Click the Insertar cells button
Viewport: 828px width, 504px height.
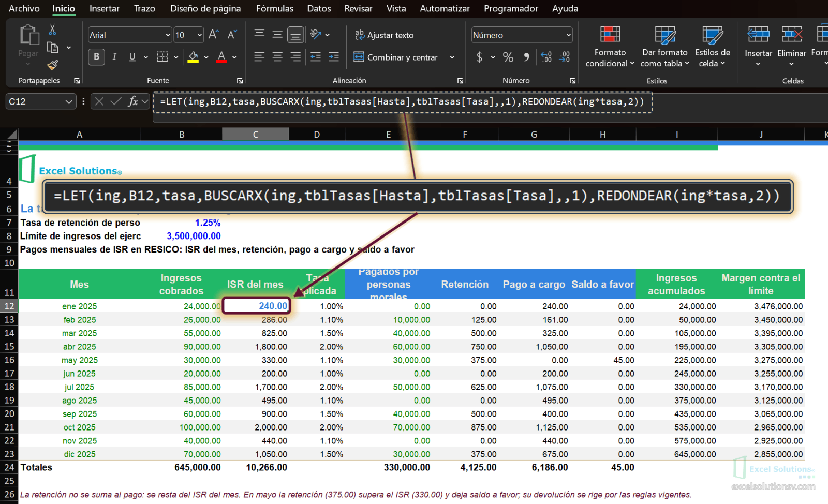758,46
